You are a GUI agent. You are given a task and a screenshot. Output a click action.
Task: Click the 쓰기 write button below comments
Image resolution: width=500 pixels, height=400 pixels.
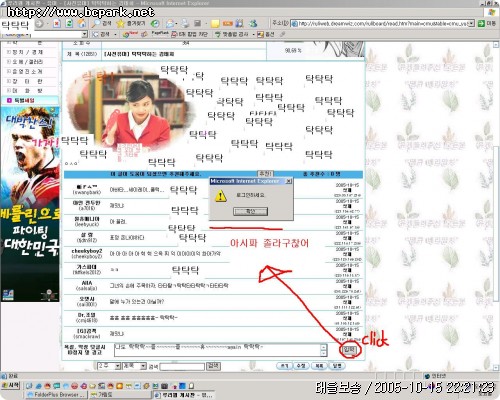(x=284, y=366)
